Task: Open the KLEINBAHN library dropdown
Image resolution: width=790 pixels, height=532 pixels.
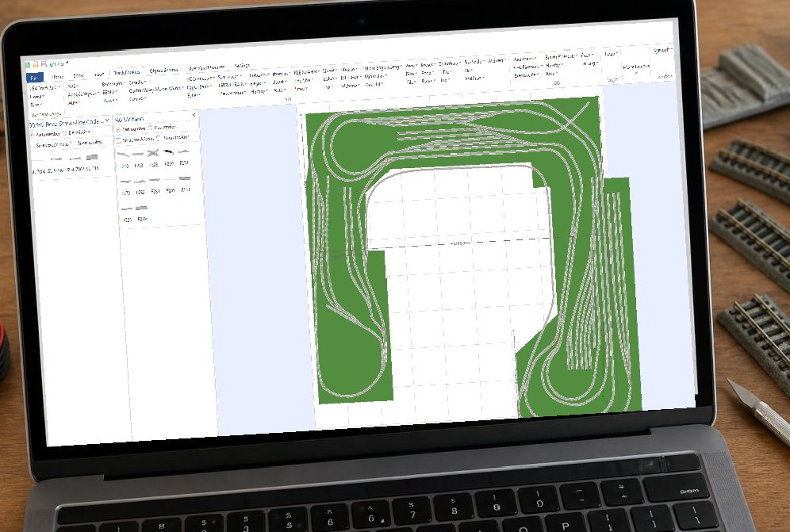Action: pyautogui.click(x=306, y=73)
